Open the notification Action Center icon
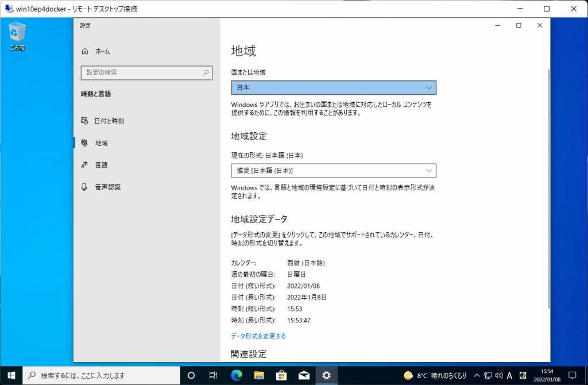 coord(572,375)
